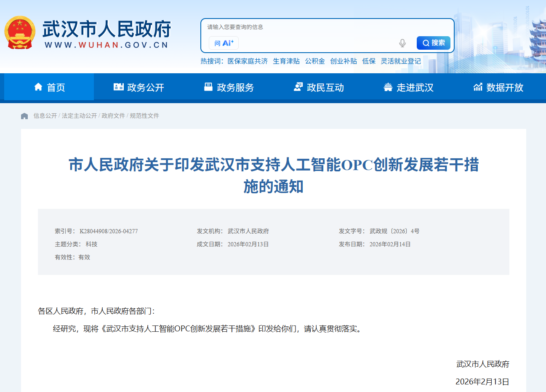Click the 创业补贴 hot search link

(344, 61)
